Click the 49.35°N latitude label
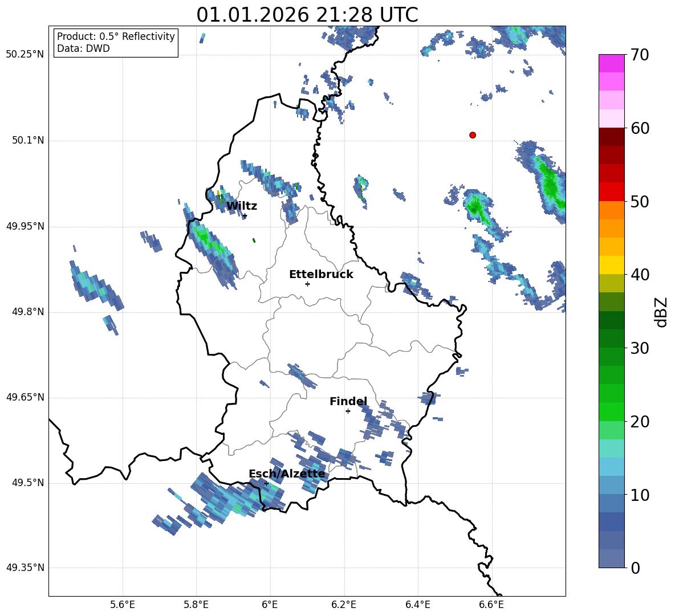Viewport: 675px width, 616px height. click(x=25, y=568)
